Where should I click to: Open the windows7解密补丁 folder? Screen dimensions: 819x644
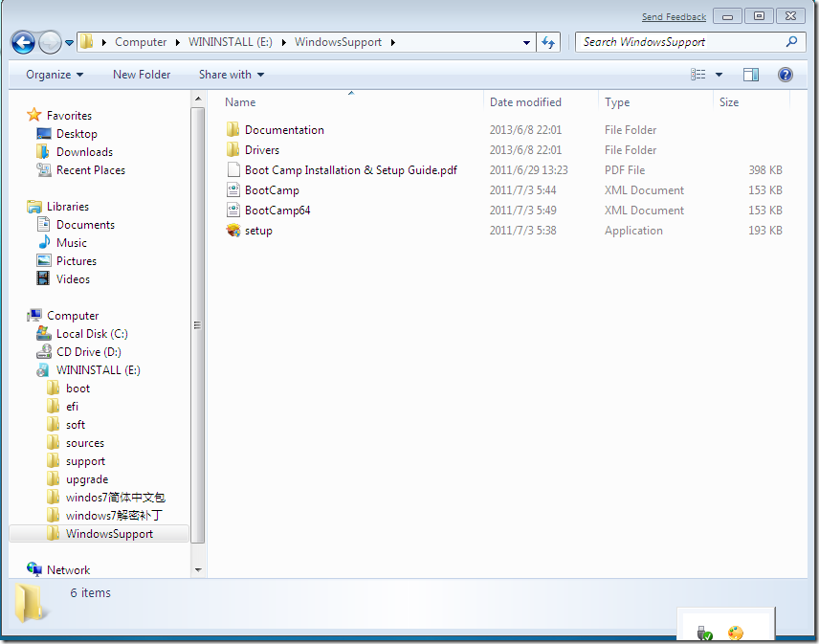click(x=114, y=516)
